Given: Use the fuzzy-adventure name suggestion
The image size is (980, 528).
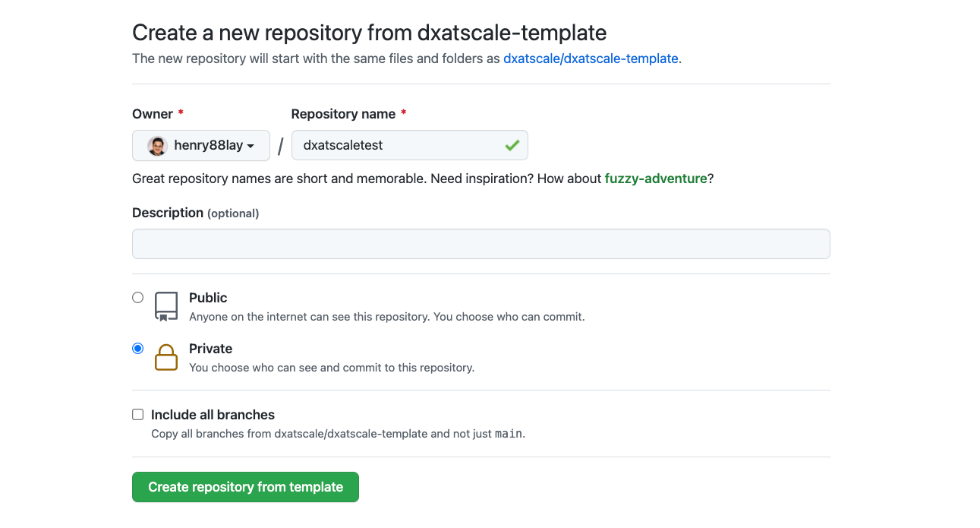Looking at the screenshot, I should tap(656, 179).
